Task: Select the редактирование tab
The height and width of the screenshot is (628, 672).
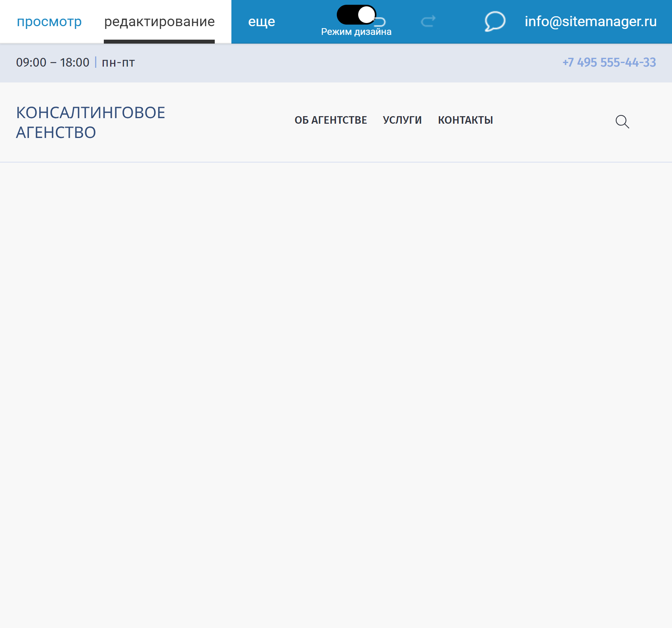Action: point(159,21)
